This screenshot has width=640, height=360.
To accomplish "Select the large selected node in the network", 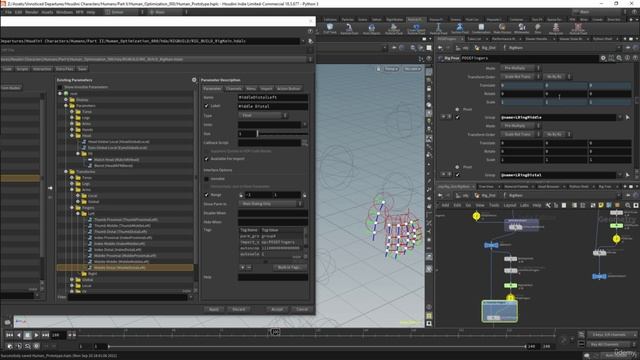I will point(500,311).
